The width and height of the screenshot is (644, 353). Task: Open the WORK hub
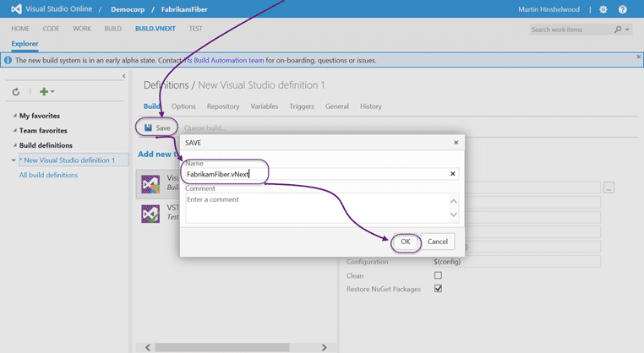[x=82, y=29]
